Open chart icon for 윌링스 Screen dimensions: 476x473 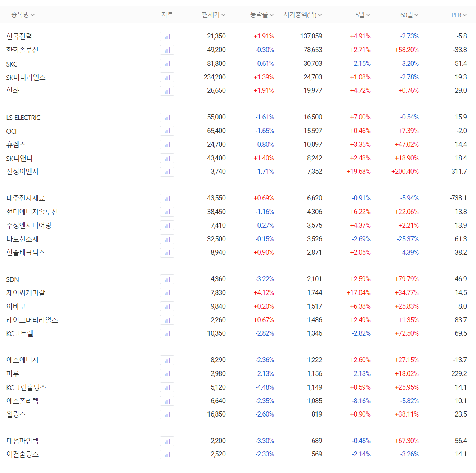point(167,414)
